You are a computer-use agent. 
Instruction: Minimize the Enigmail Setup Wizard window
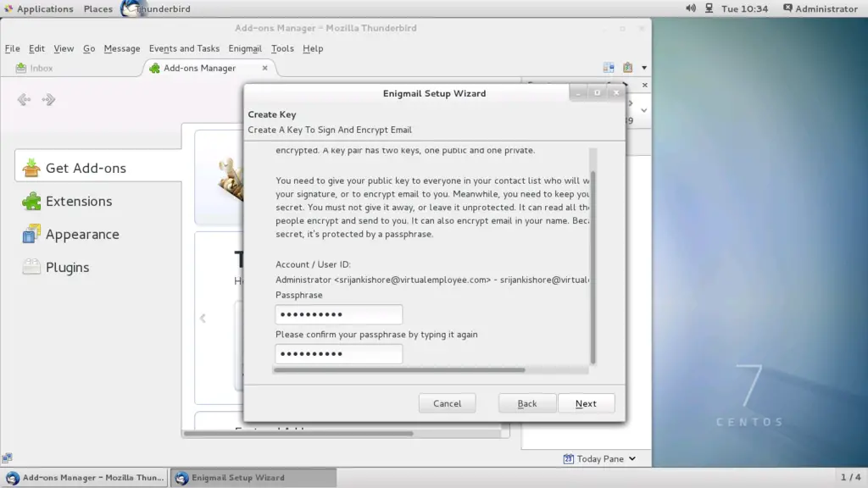coord(578,93)
